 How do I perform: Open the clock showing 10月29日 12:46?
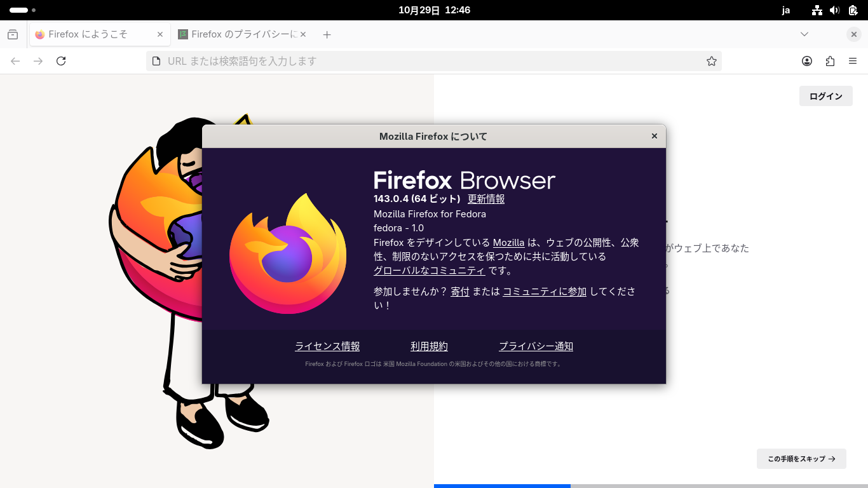coord(435,10)
